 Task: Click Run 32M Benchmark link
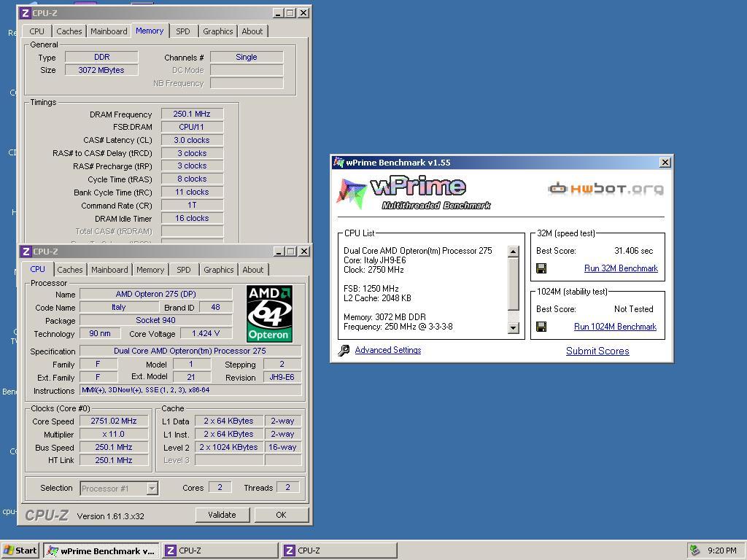click(x=621, y=268)
